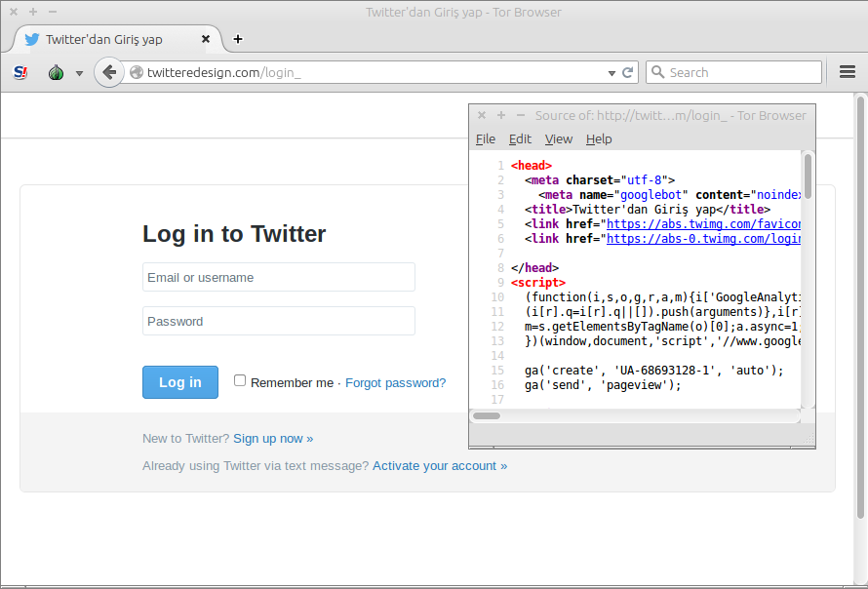Minimize the source viewer window
868x589 pixels.
521,115
